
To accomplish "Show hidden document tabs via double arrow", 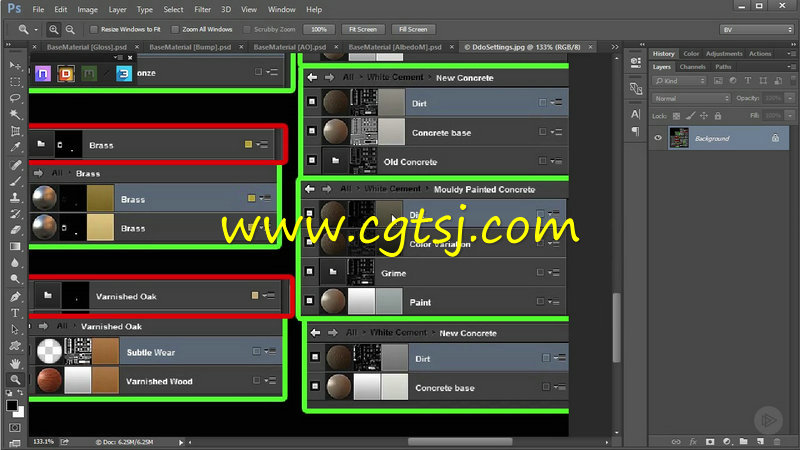I will (x=615, y=47).
